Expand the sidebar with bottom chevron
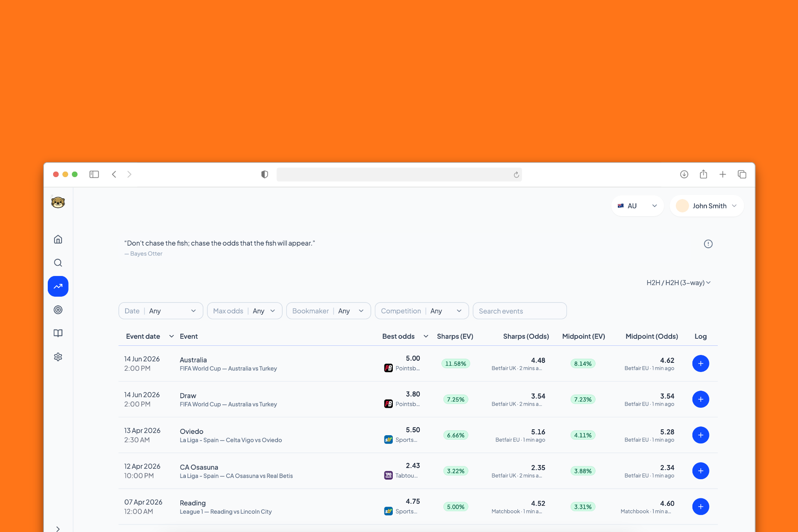This screenshot has width=798, height=532. 58,529
